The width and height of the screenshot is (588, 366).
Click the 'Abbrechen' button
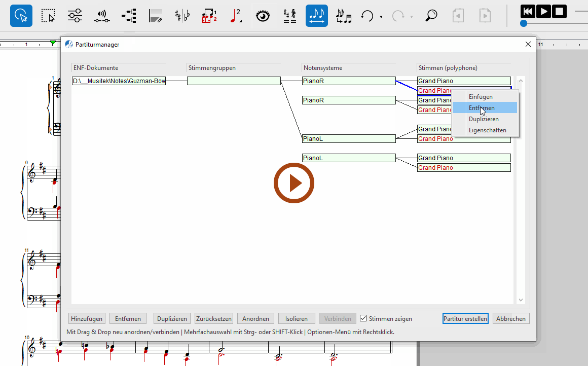[511, 319]
